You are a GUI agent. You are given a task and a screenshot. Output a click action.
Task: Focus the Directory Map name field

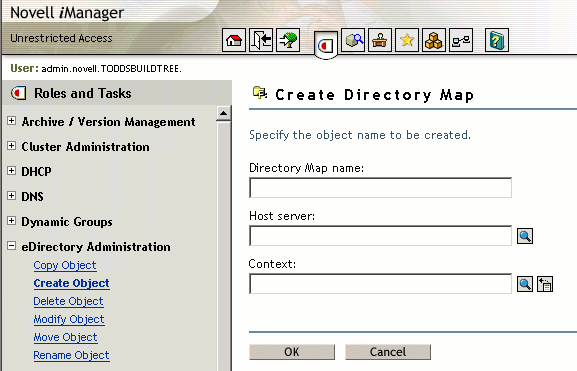(380, 188)
